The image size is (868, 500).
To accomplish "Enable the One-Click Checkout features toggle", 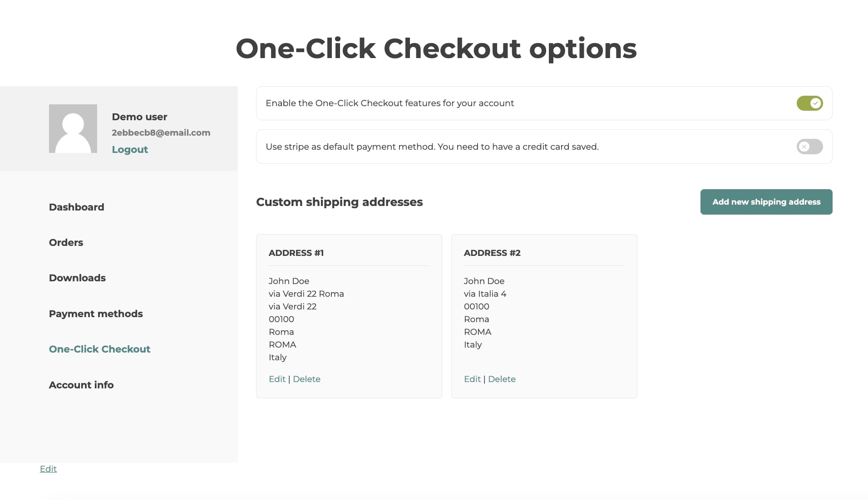I will [x=809, y=103].
